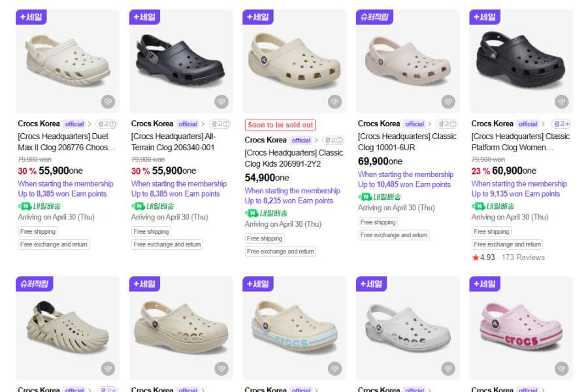
Task: Click the heart icon on the beige Echo clog image
Action: pyautogui.click(x=108, y=368)
